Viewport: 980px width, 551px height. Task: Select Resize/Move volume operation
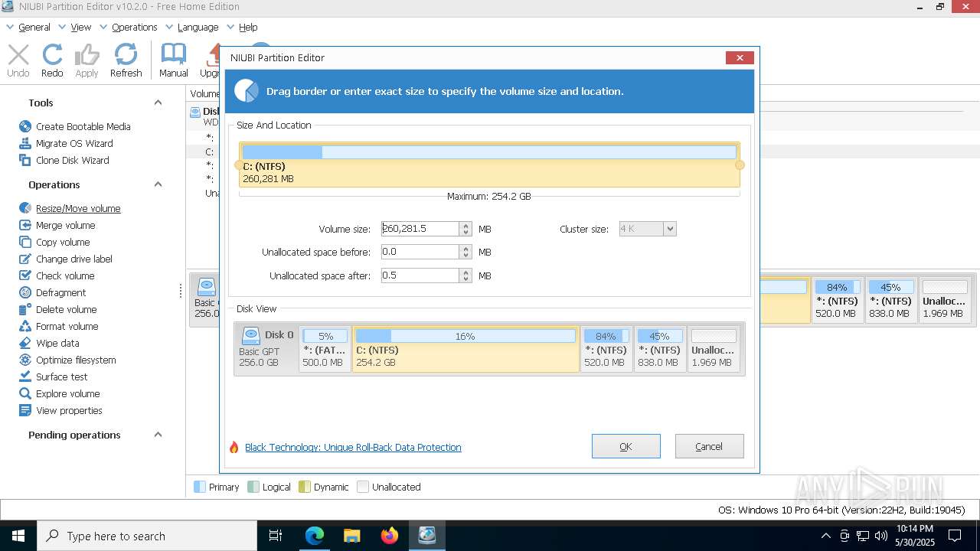pos(70,208)
